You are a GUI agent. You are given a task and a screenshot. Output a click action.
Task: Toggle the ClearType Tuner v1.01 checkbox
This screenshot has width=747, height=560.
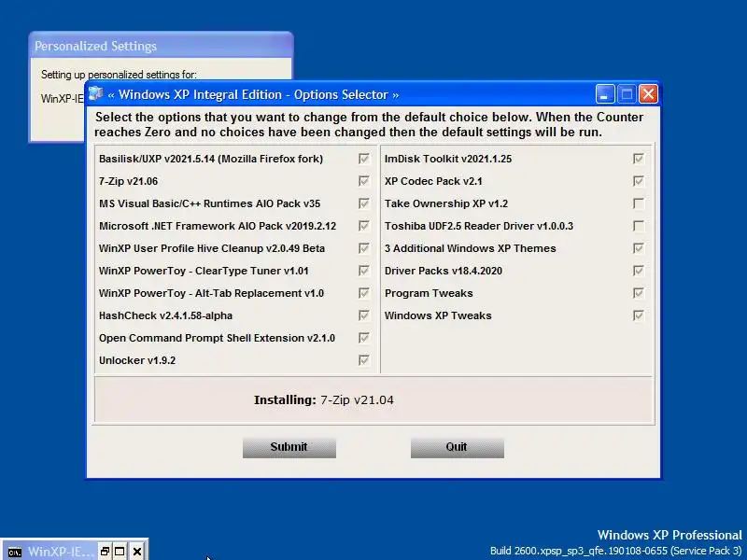coord(364,271)
